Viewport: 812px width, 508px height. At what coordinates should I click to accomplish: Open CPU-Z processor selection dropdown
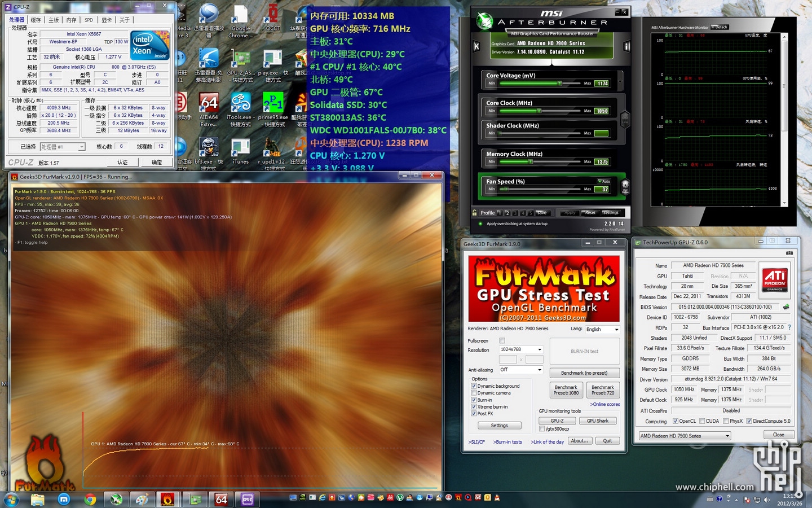(63, 147)
